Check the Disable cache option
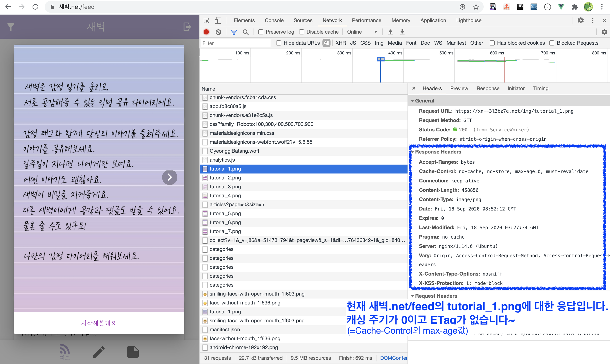The image size is (610, 364). (x=302, y=32)
